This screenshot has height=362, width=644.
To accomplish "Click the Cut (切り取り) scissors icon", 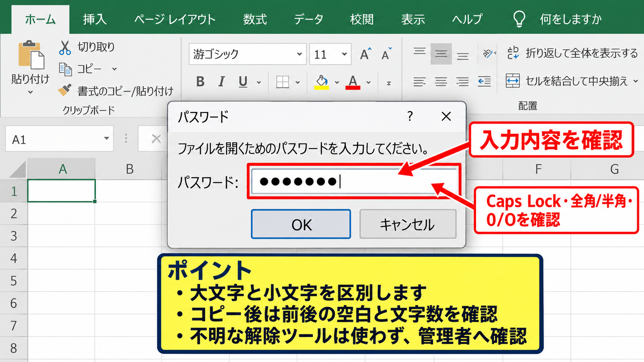I will point(65,47).
